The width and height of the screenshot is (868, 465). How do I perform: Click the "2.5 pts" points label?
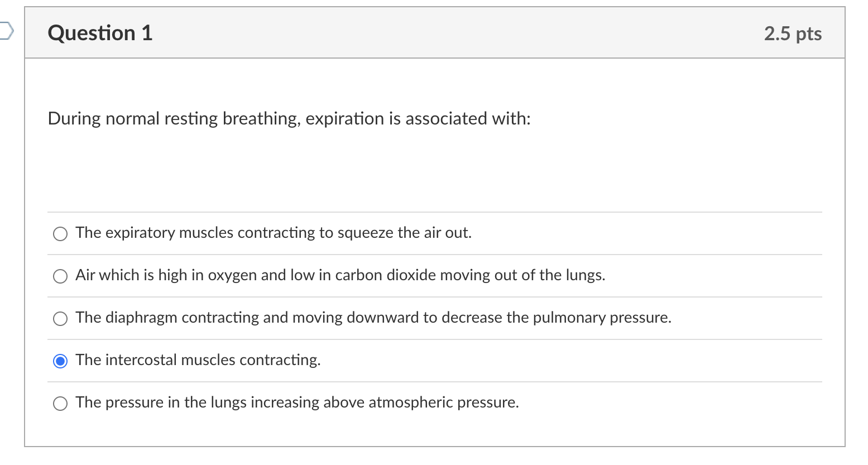point(793,33)
